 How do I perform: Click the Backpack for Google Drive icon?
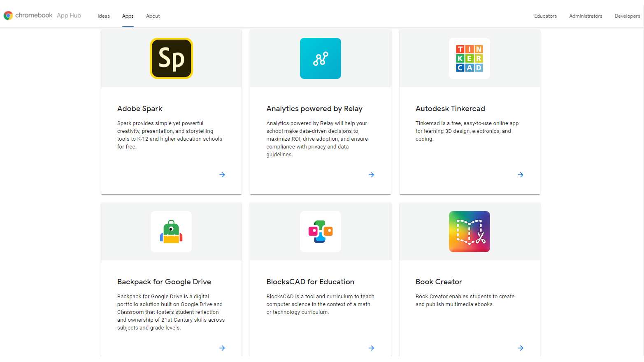pyautogui.click(x=171, y=232)
